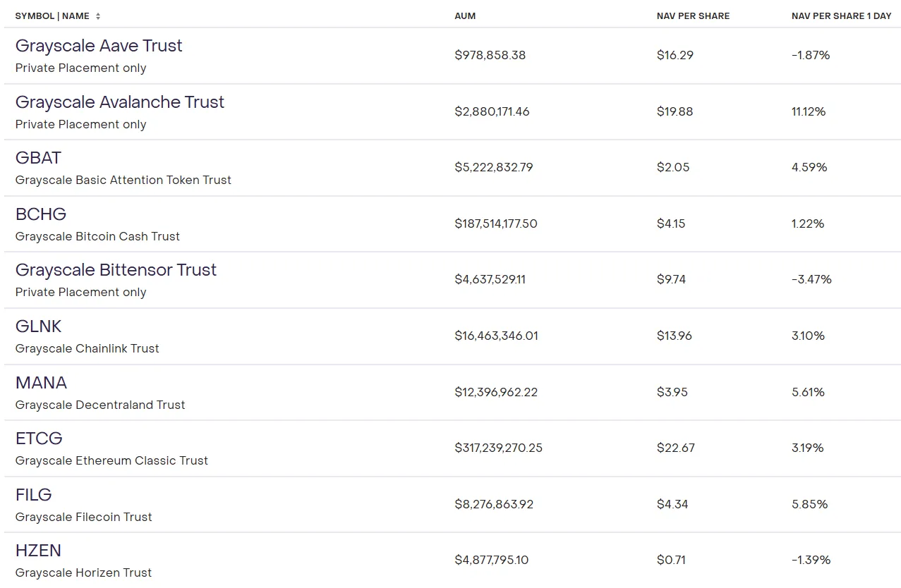The image size is (901, 588).
Task: Click the $317,239,270.25 AUM value
Action: [499, 448]
